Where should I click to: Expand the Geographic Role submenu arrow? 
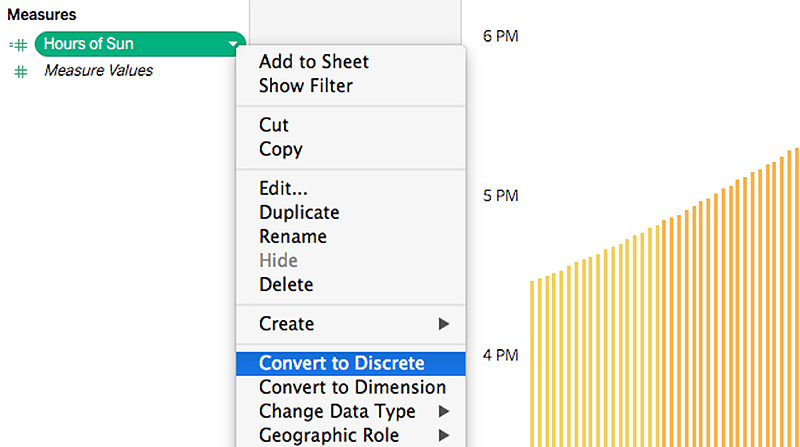click(x=443, y=435)
